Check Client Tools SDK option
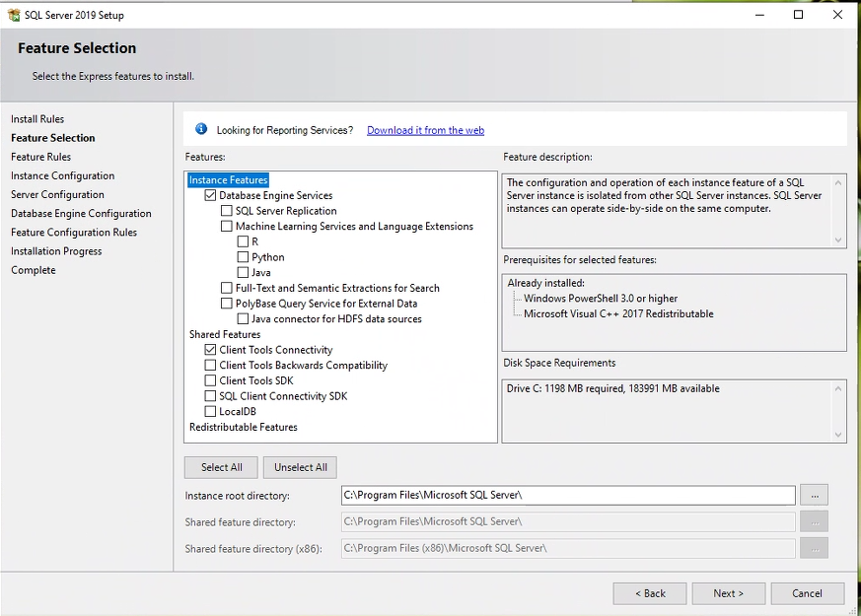Image resolution: width=861 pixels, height=616 pixels. (210, 380)
